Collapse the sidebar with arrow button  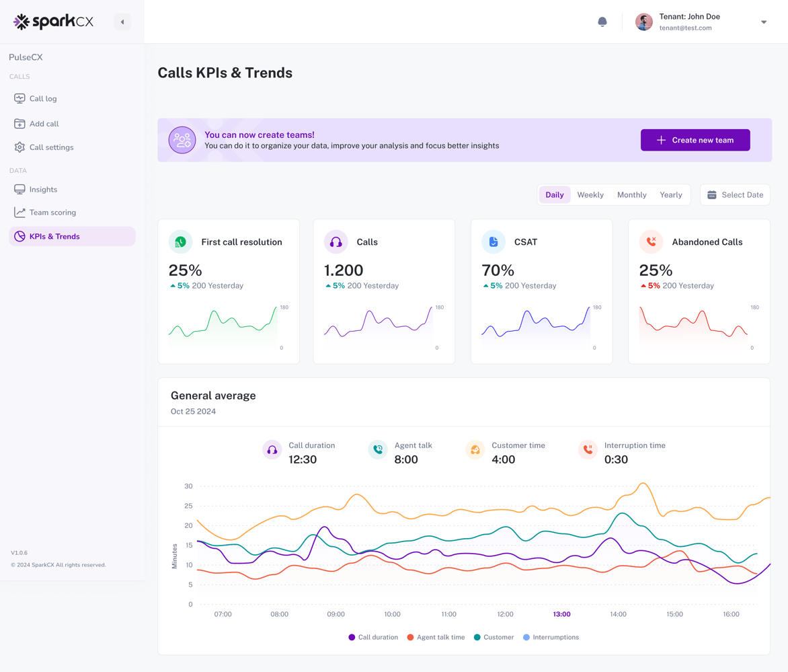click(122, 22)
